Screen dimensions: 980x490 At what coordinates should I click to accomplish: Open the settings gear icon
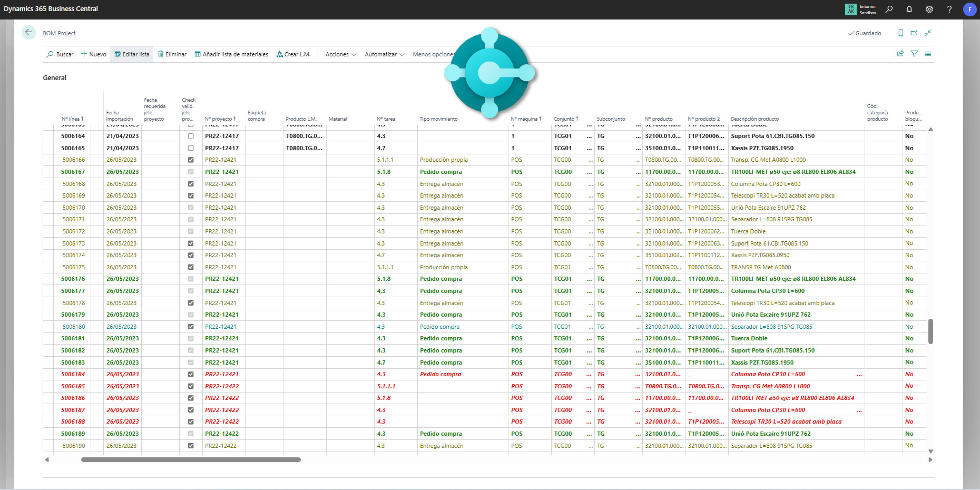(x=929, y=9)
